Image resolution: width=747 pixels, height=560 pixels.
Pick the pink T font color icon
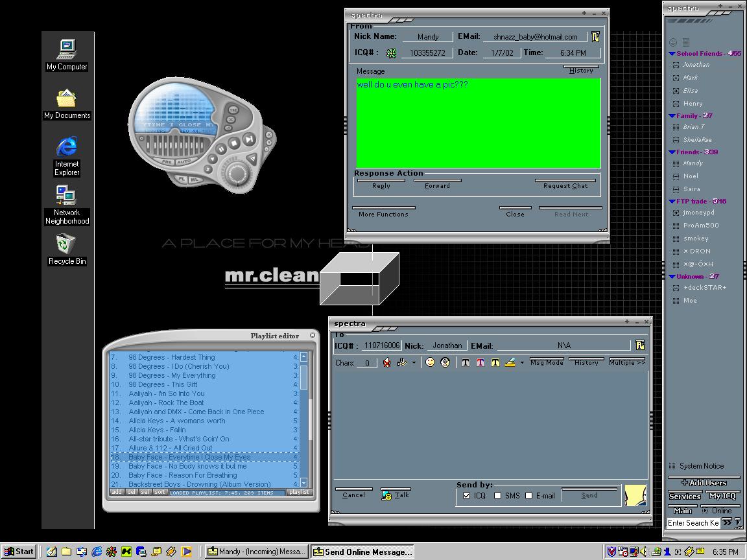(x=480, y=362)
